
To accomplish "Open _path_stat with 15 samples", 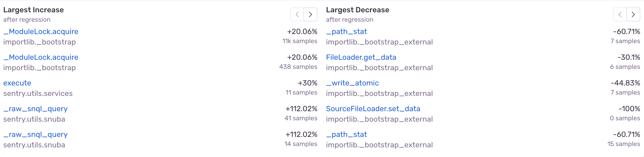I will [346, 134].
